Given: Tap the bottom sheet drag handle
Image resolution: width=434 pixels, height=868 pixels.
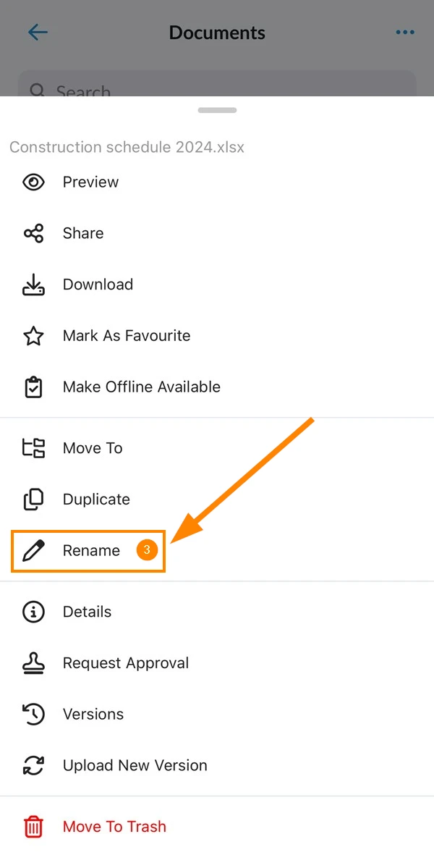Looking at the screenshot, I should pyautogui.click(x=217, y=110).
